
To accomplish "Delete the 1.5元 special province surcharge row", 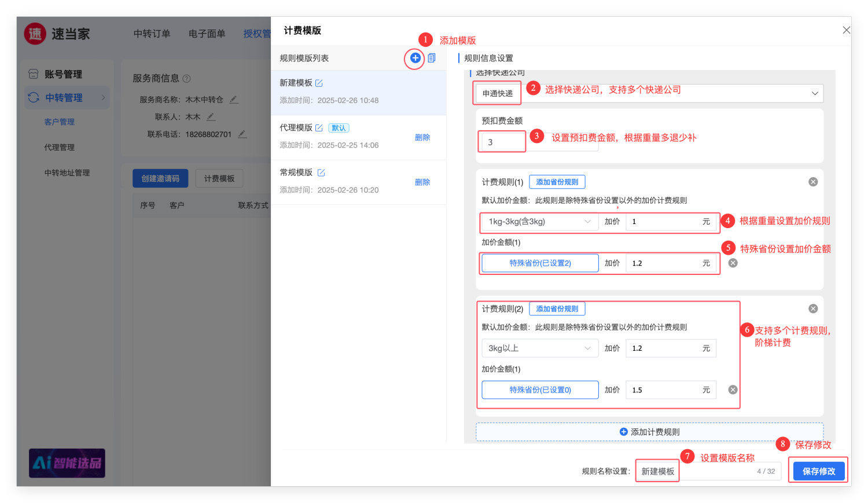I will [733, 390].
